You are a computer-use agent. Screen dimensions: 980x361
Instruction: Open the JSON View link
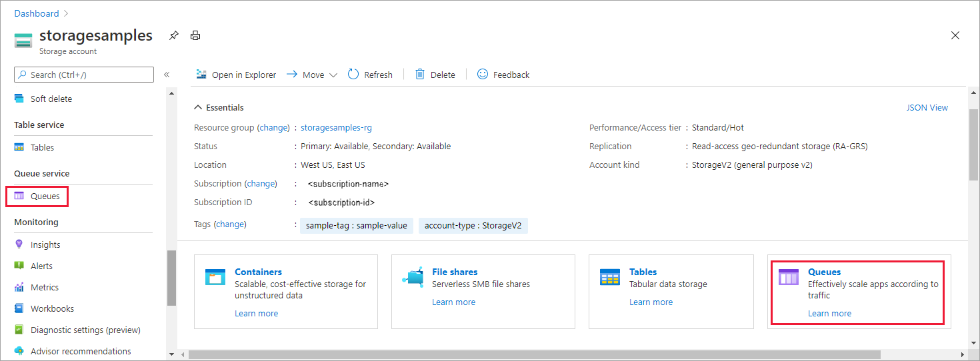927,107
